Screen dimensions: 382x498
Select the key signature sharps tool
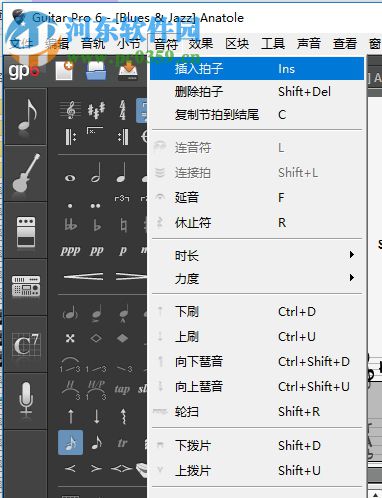click(96, 110)
